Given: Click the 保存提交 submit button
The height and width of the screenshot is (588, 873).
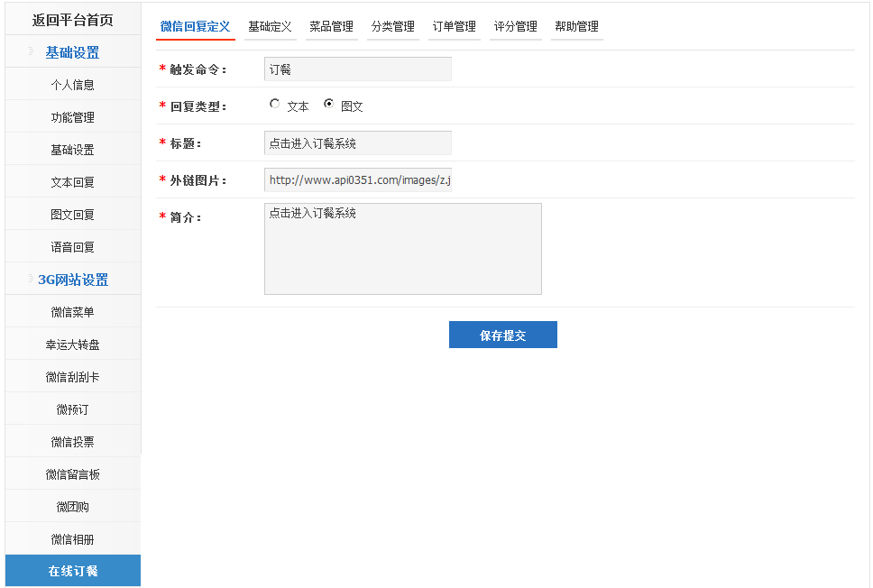Looking at the screenshot, I should [x=502, y=334].
